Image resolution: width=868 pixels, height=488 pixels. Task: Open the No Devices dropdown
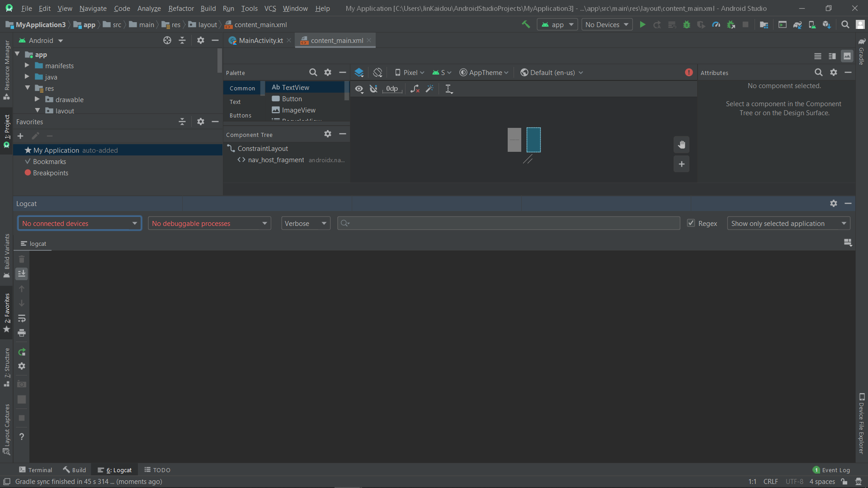(x=607, y=24)
